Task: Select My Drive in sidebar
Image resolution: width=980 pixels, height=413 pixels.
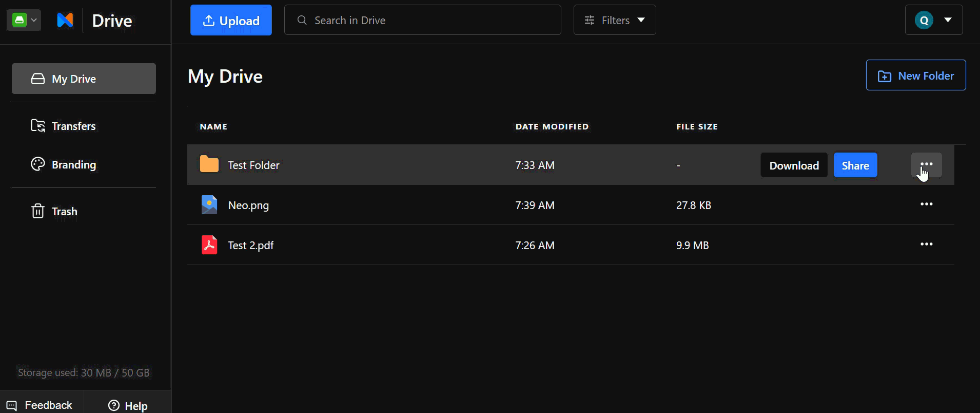Action: 84,79
